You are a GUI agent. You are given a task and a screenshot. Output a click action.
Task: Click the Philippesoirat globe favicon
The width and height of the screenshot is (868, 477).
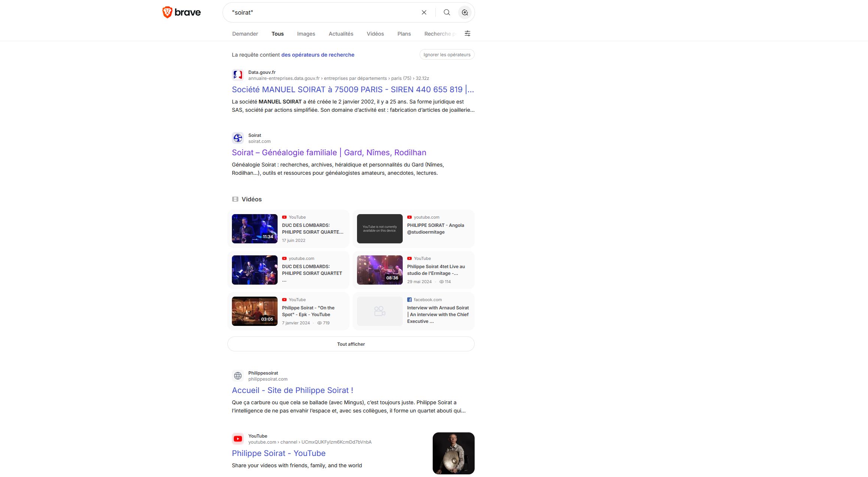[238, 376]
